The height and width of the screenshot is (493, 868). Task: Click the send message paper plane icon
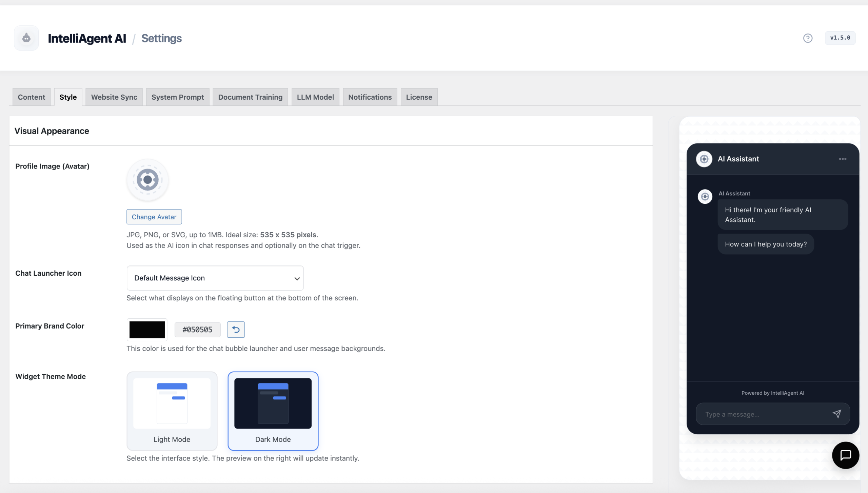click(x=836, y=414)
